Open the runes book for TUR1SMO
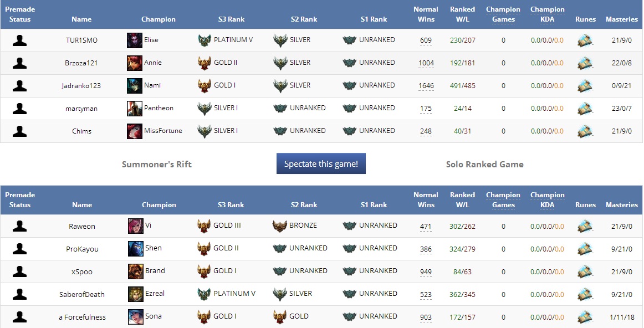Image resolution: width=644 pixels, height=328 pixels. (x=585, y=40)
